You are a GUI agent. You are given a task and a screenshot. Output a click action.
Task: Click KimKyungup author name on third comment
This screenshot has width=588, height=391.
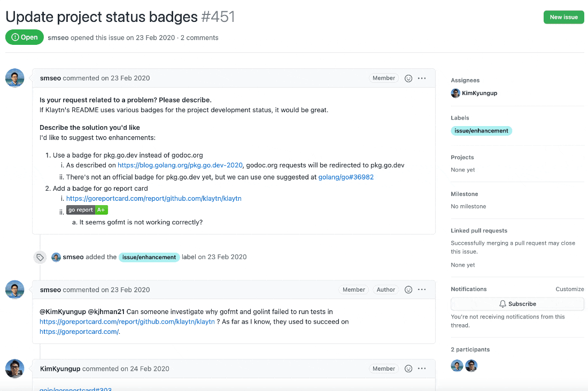click(x=60, y=369)
